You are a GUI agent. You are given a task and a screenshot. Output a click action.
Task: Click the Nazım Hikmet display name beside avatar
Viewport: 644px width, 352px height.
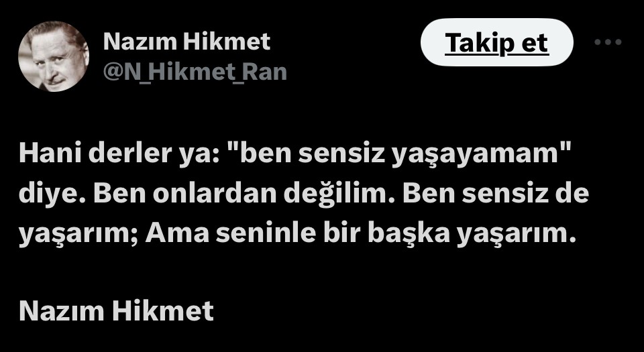tap(186, 42)
